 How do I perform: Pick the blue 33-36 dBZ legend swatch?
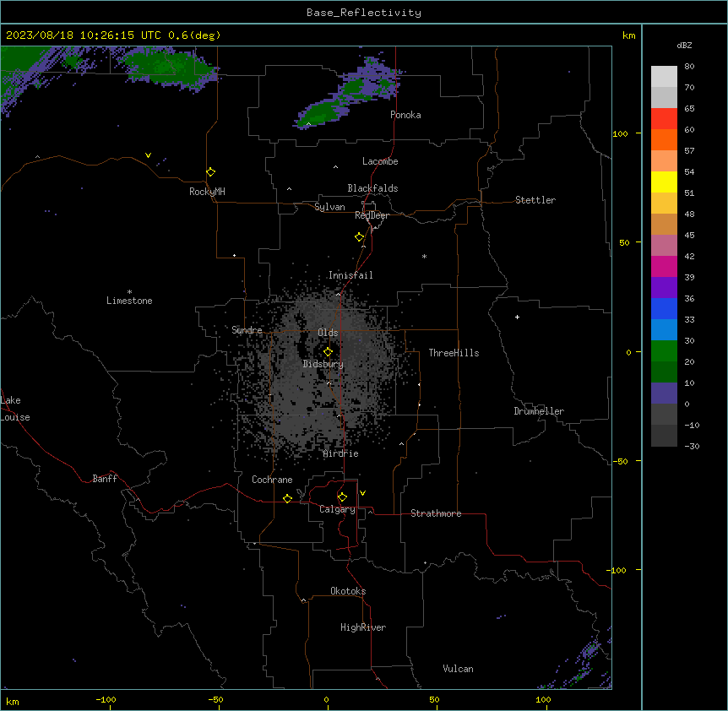[x=664, y=308]
